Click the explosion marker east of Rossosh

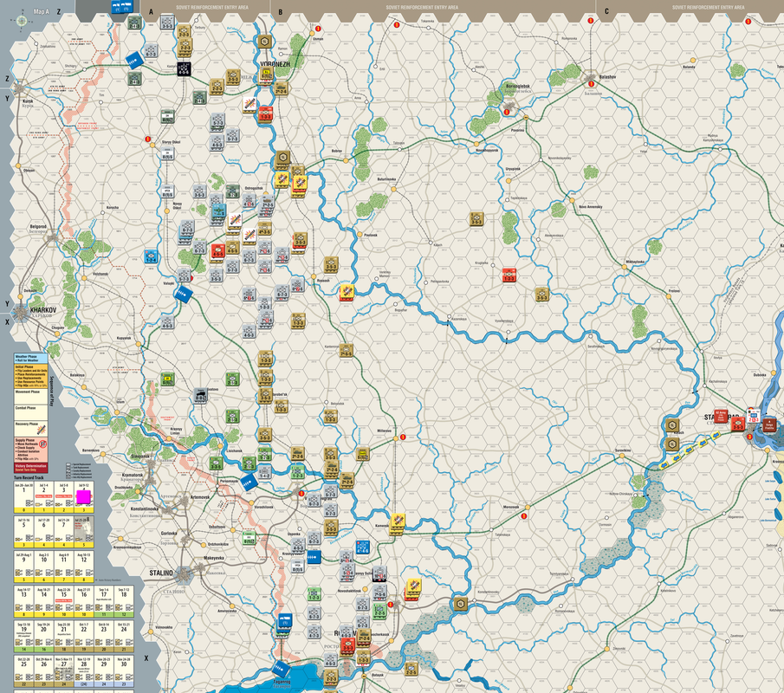click(x=347, y=291)
